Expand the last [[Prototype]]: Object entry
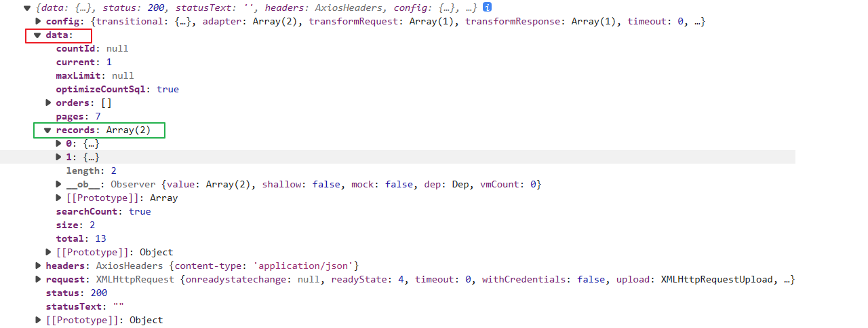This screenshot has height=328, width=868. tap(39, 321)
